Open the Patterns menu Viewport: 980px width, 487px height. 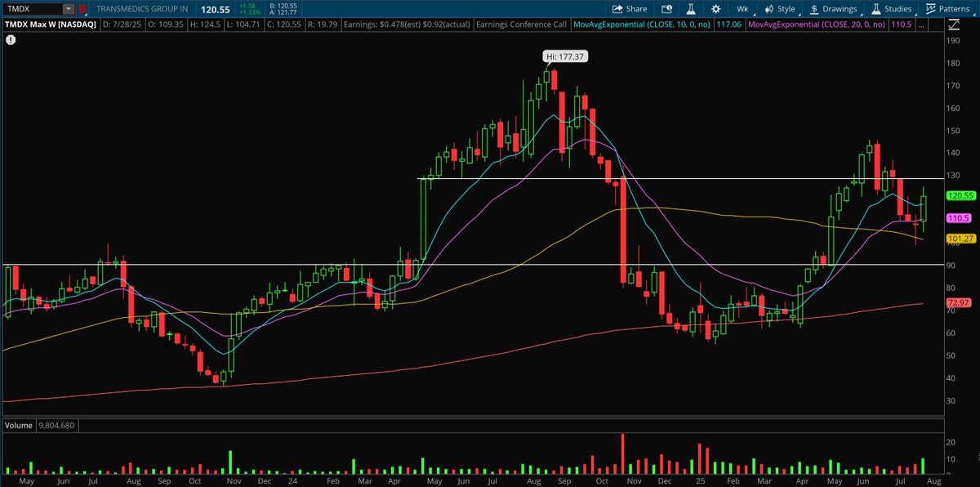[947, 9]
